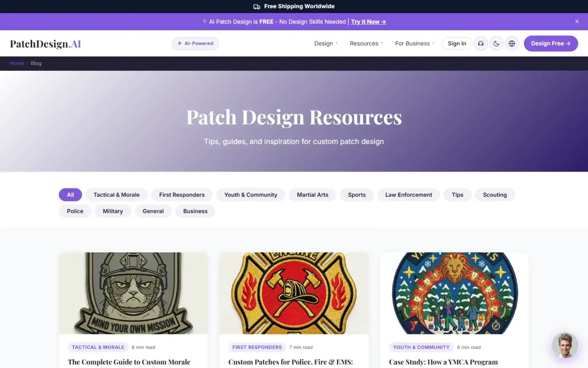Expand the Design menu

(x=326, y=43)
